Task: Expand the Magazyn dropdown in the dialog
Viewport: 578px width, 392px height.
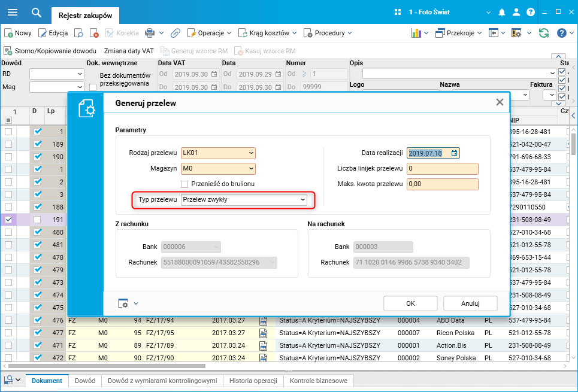Action: [251, 169]
